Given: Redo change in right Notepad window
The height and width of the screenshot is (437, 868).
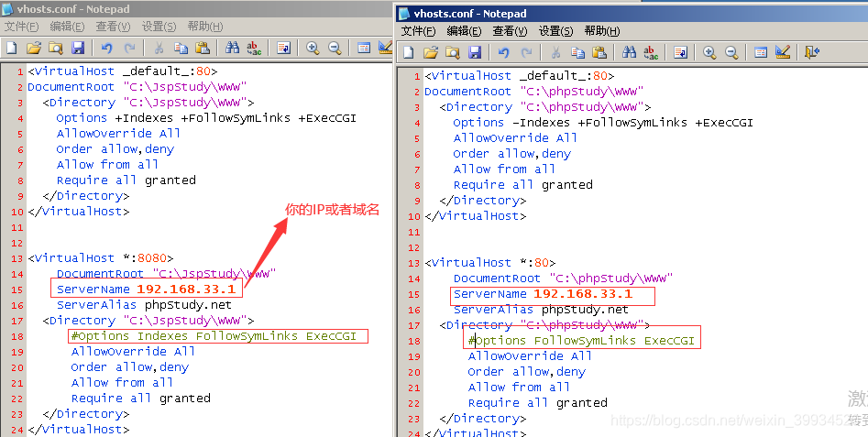Looking at the screenshot, I should pyautogui.click(x=526, y=52).
